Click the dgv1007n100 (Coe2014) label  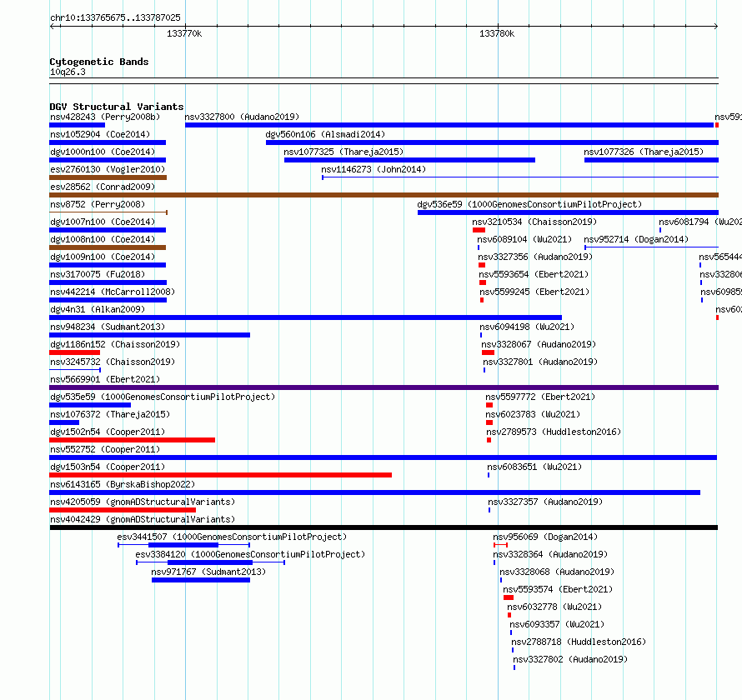click(x=103, y=222)
